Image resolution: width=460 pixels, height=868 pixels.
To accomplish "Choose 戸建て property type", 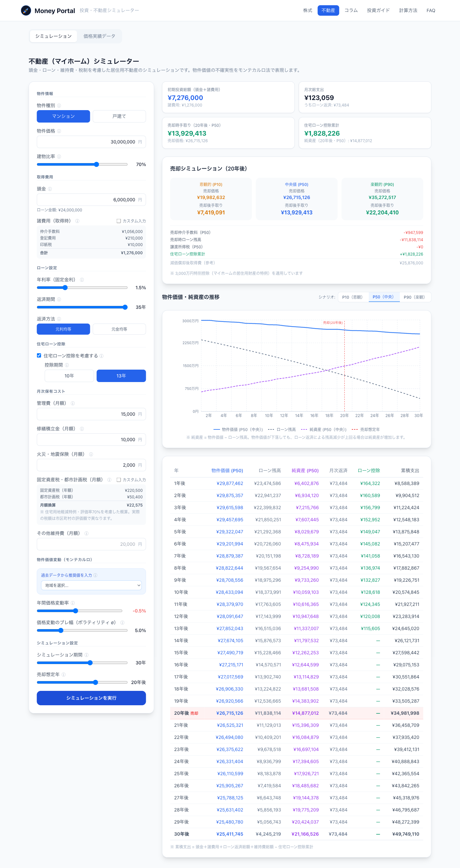I will (119, 116).
